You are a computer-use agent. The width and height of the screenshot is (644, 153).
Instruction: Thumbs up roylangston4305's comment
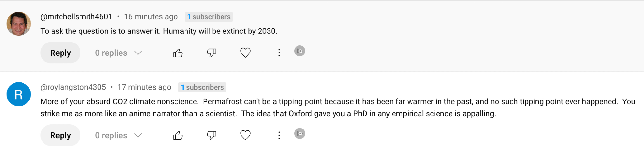point(178,136)
